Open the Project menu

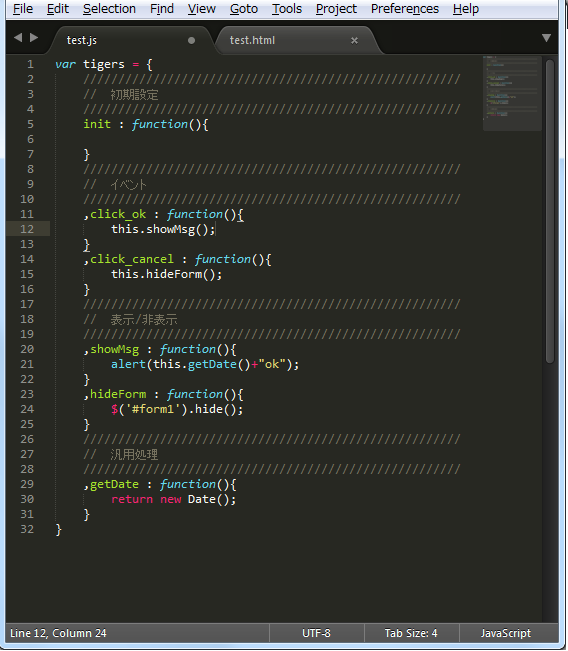point(336,9)
